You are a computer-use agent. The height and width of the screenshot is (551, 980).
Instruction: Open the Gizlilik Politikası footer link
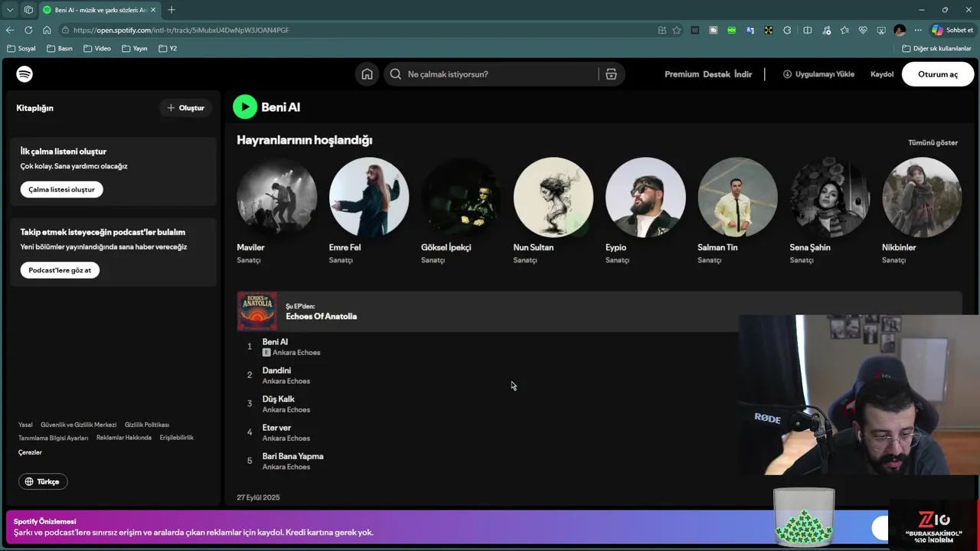[147, 425]
